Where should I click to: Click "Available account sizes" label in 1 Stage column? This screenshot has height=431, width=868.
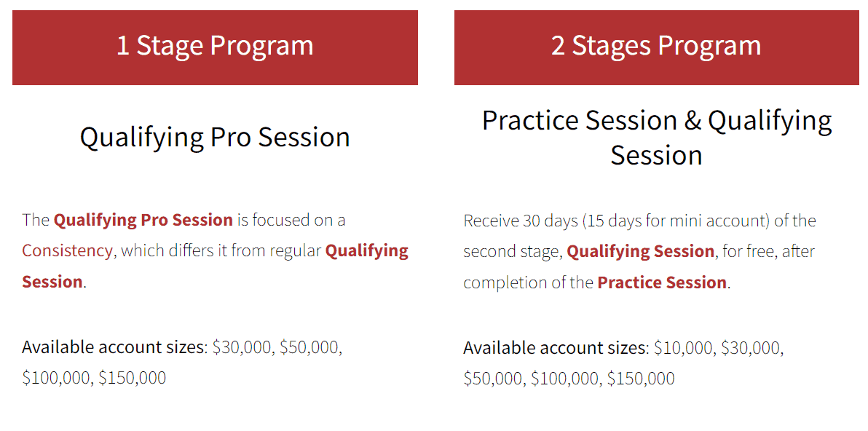(x=114, y=347)
